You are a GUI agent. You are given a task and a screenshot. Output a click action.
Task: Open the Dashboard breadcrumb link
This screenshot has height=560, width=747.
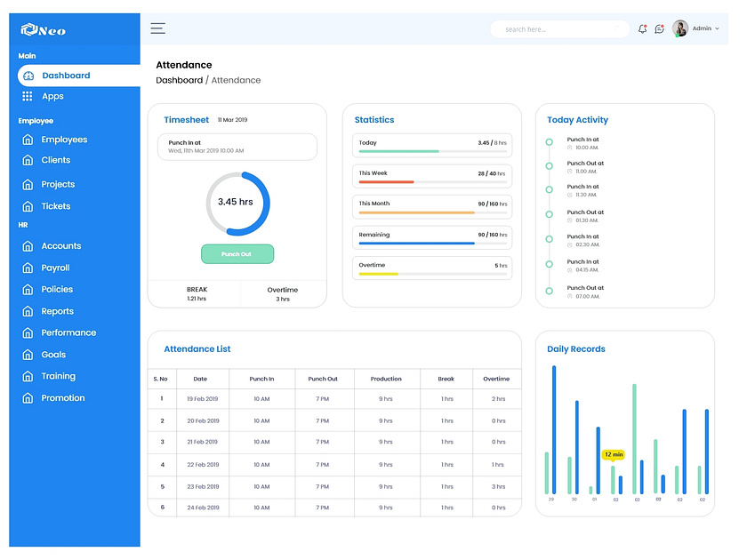179,80
